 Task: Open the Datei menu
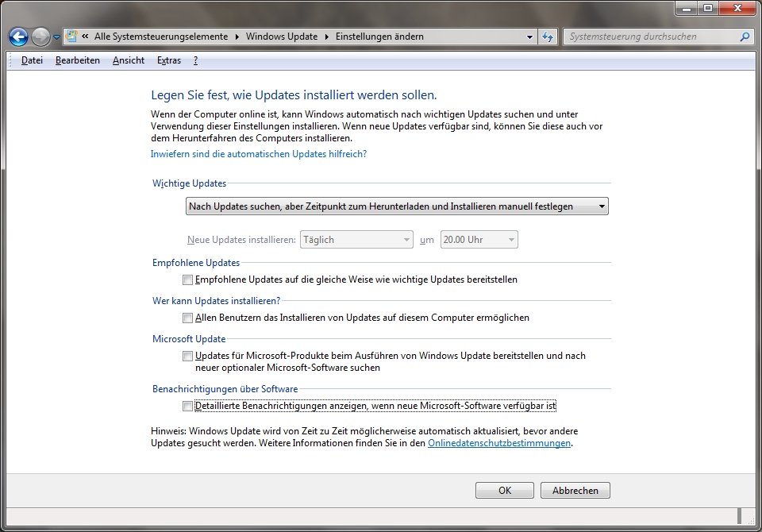tap(32, 60)
